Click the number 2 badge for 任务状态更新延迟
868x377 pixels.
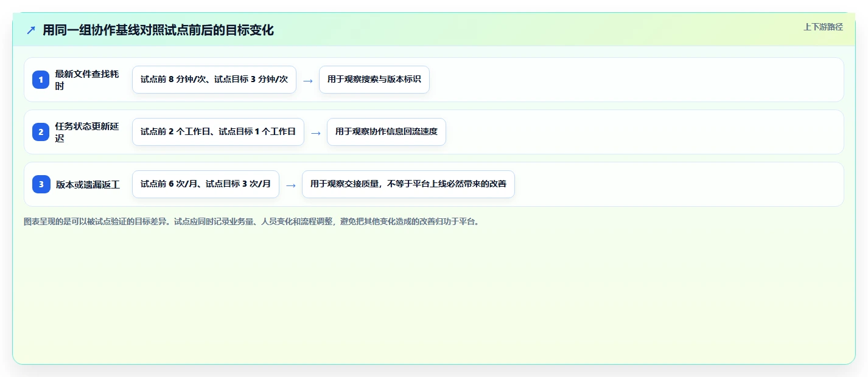(x=41, y=132)
